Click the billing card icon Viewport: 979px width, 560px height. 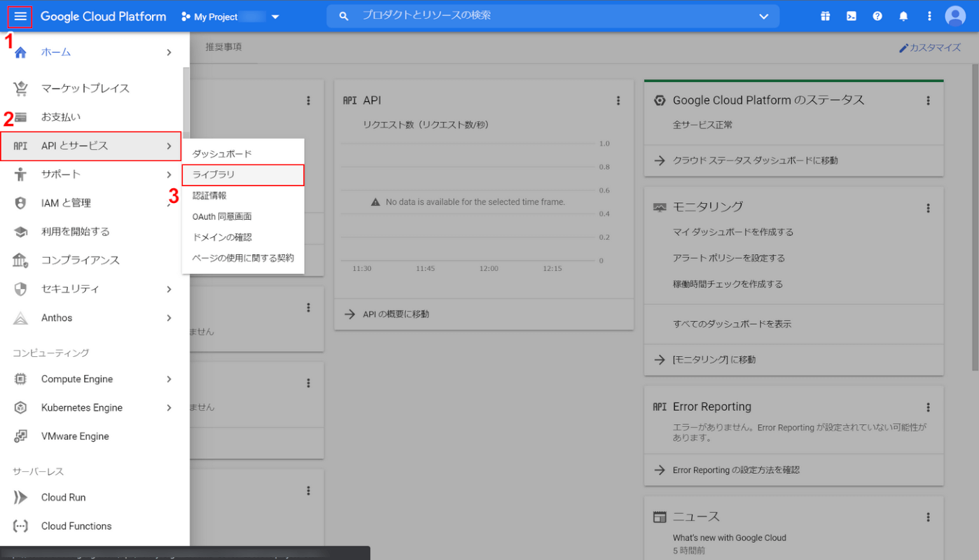(x=20, y=117)
